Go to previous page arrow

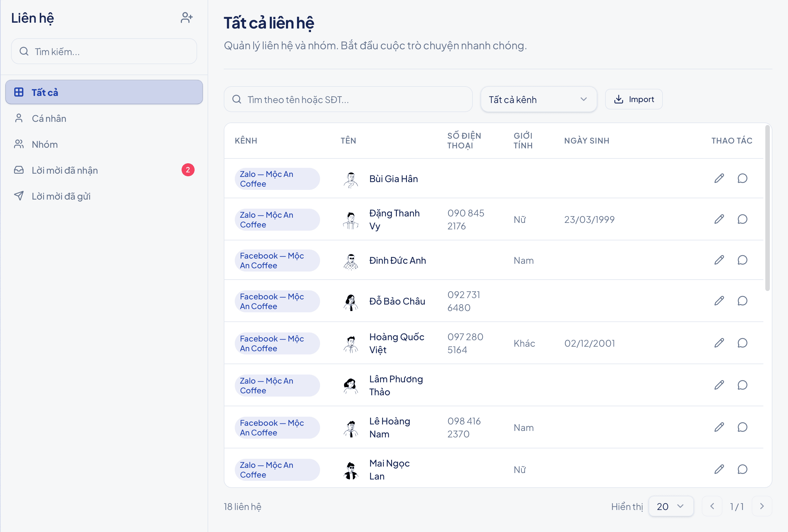click(x=712, y=506)
